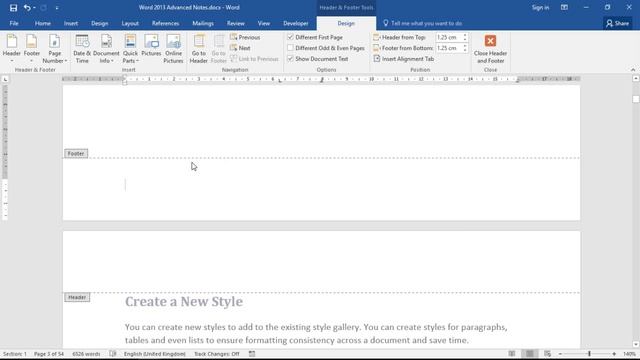This screenshot has width=640, height=360.
Task: Click the tab selector at the ruler corner
Action: [5, 79]
